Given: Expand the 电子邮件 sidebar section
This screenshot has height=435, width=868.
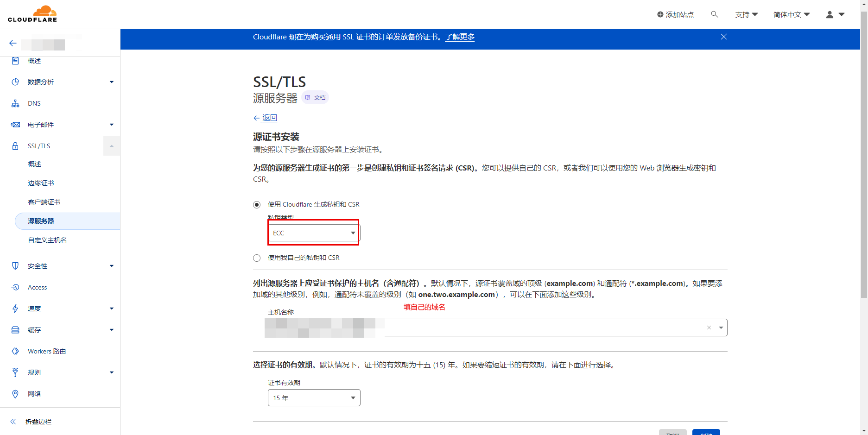Looking at the screenshot, I should pos(112,125).
